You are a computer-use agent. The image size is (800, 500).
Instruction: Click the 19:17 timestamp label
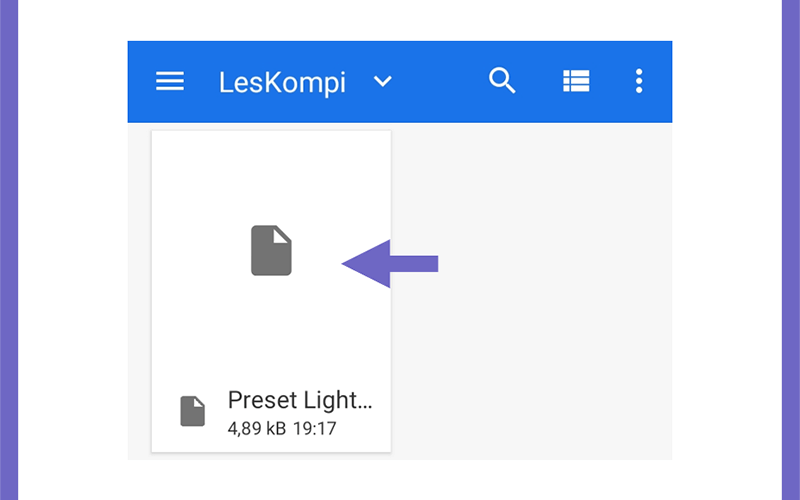315,428
